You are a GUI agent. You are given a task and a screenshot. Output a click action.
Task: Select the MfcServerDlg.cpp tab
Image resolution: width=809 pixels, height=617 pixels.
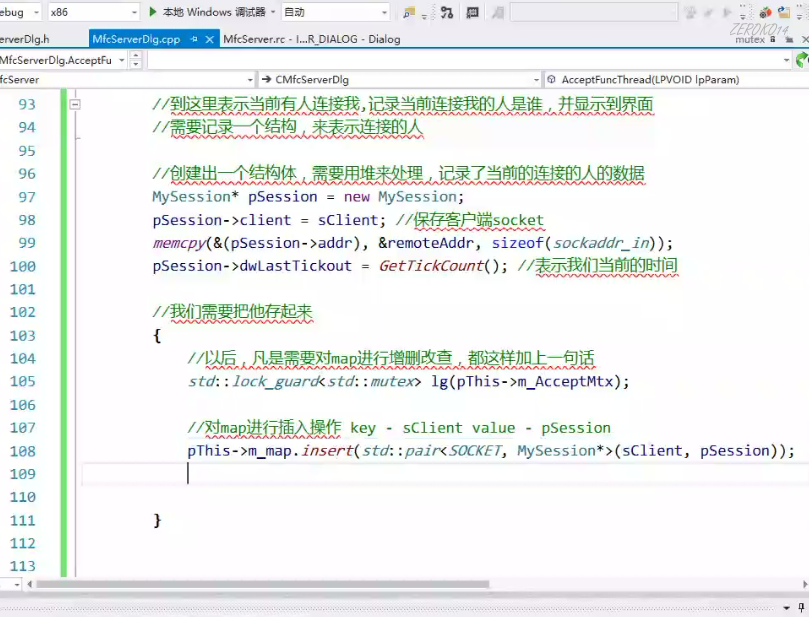tap(136, 39)
